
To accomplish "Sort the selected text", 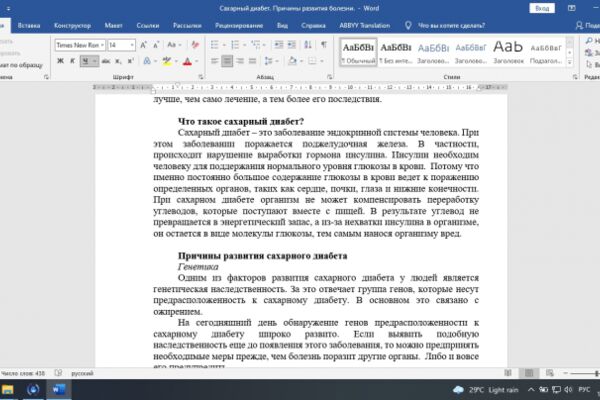I will (x=308, y=45).
